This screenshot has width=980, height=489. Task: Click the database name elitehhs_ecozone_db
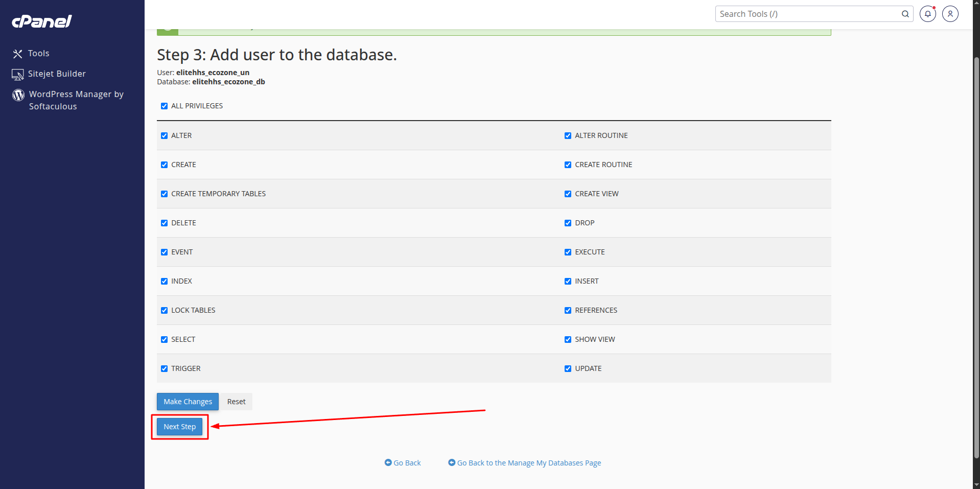pos(228,82)
